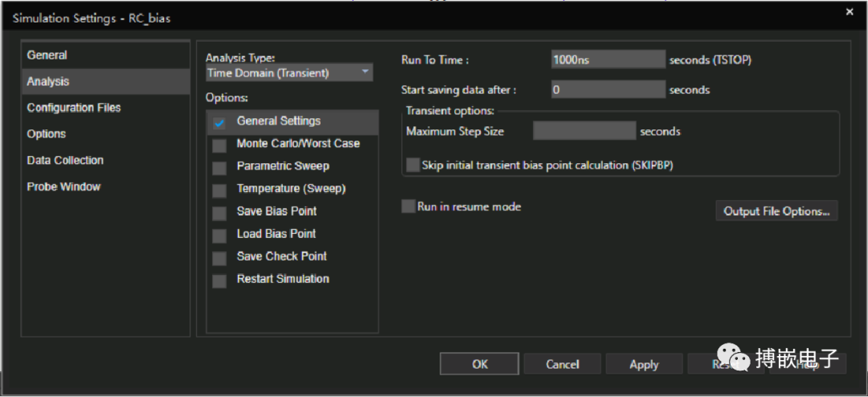Click the Cancel button
The width and height of the screenshot is (868, 397).
click(x=563, y=364)
